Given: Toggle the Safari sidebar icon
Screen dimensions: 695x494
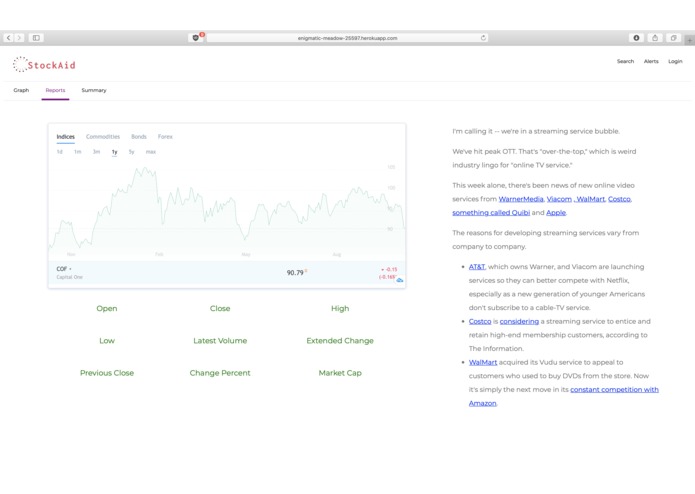Looking at the screenshot, I should (36, 38).
